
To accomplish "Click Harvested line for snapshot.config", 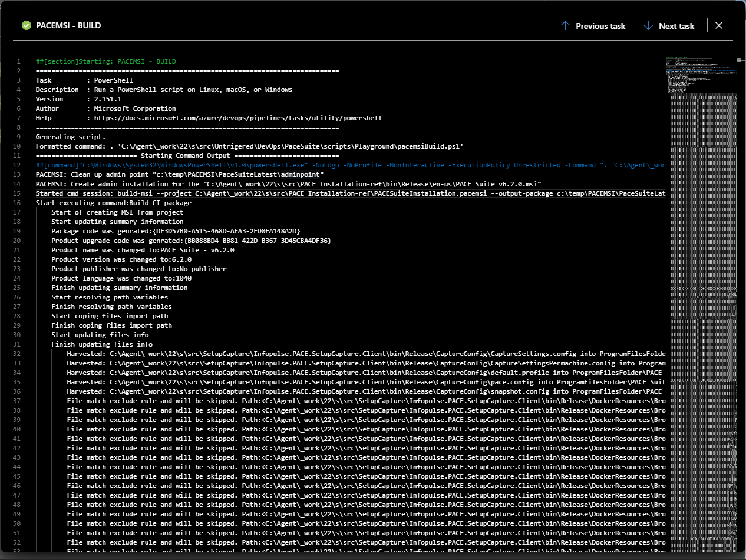I will 366,391.
